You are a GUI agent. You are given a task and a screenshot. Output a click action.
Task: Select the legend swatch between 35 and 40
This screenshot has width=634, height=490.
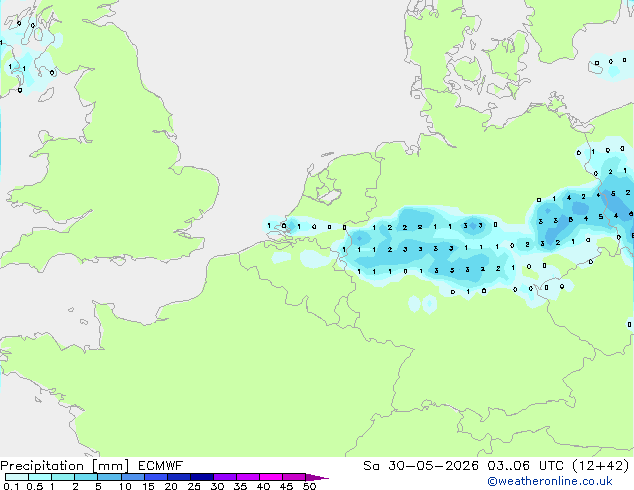click(x=248, y=477)
